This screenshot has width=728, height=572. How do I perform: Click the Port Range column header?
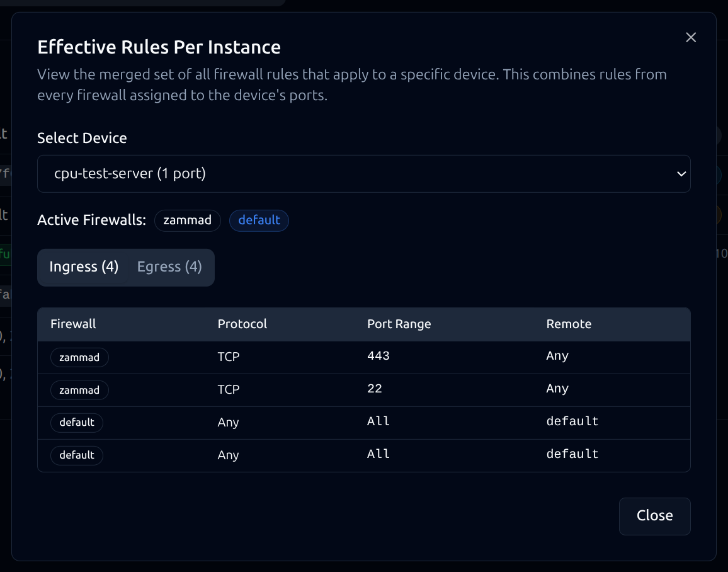coord(399,324)
